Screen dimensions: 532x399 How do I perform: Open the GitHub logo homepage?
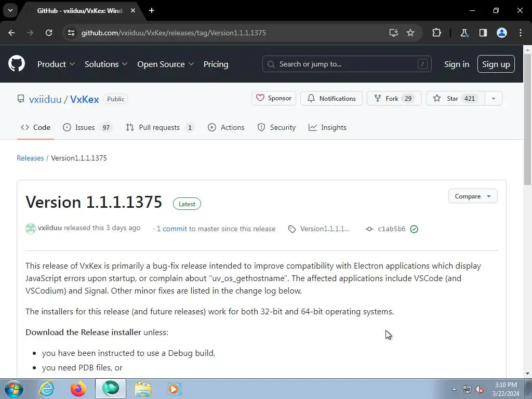point(17,64)
